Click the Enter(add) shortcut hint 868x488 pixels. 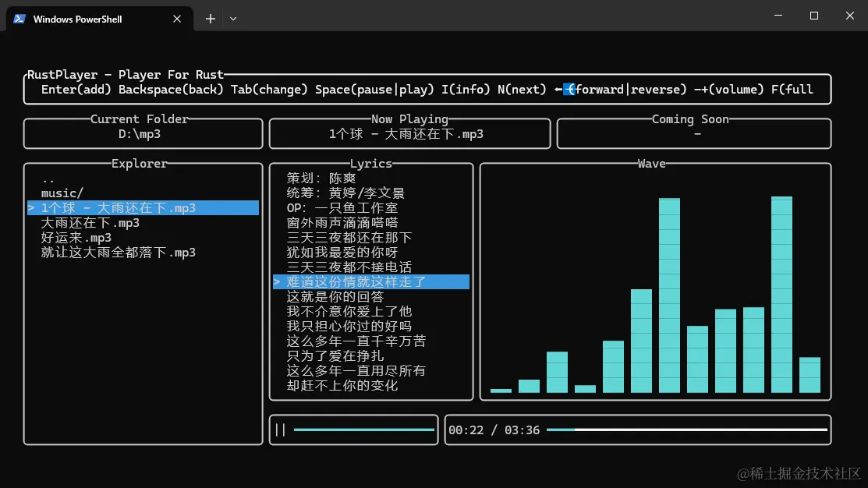tap(76, 90)
